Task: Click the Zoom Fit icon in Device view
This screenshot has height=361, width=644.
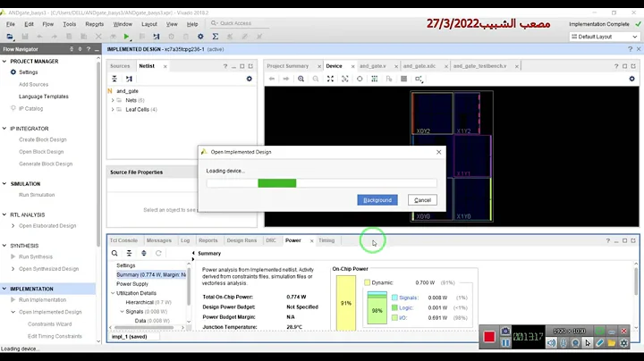Action: [x=330, y=79]
